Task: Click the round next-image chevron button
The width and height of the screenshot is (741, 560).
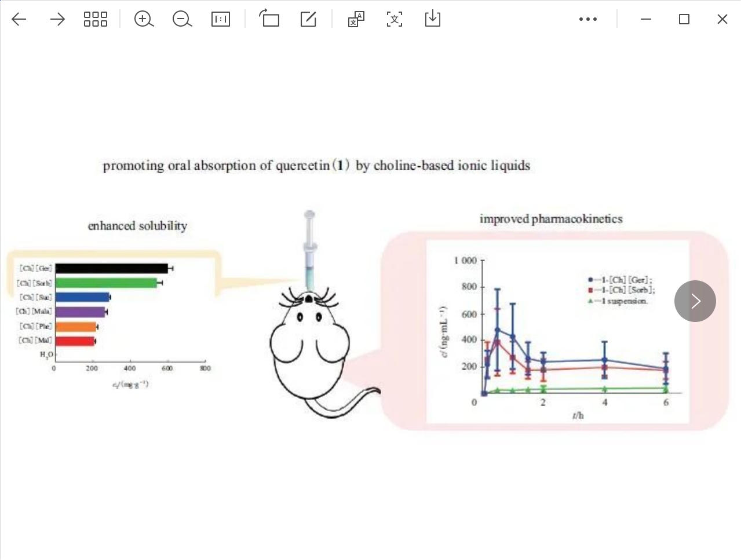Action: [695, 301]
